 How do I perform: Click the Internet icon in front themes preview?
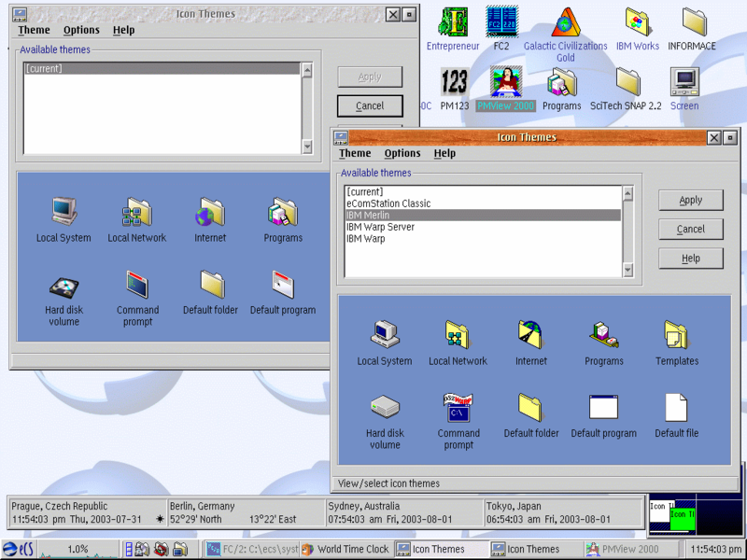click(x=530, y=334)
